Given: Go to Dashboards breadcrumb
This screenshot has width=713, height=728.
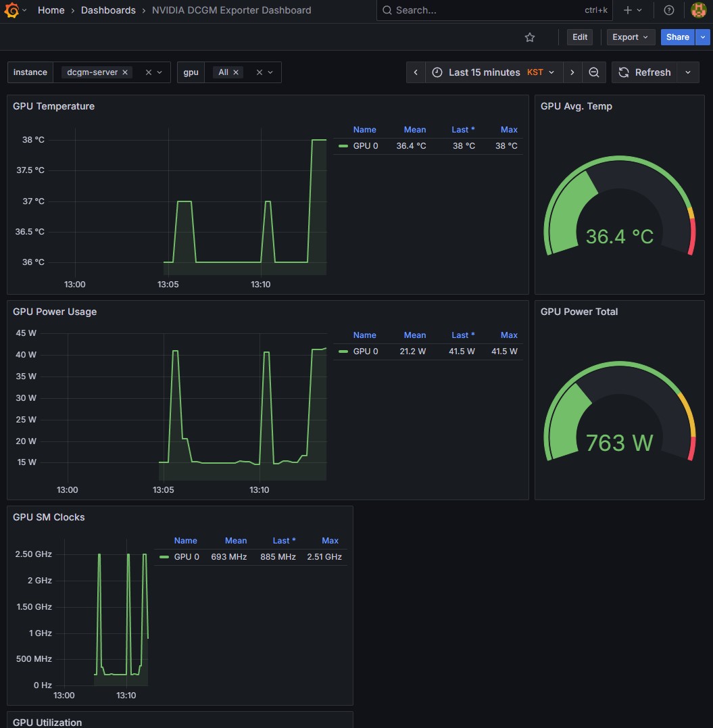Looking at the screenshot, I should pyautogui.click(x=108, y=10).
